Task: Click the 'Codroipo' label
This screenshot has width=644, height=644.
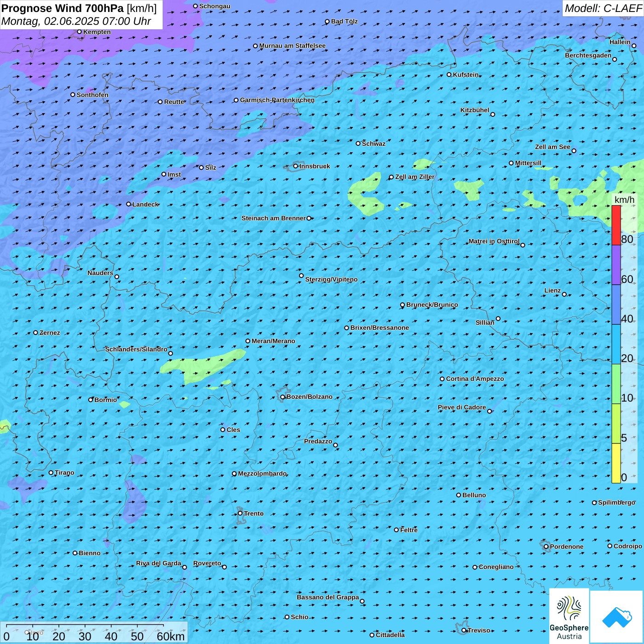Action: 628,546
